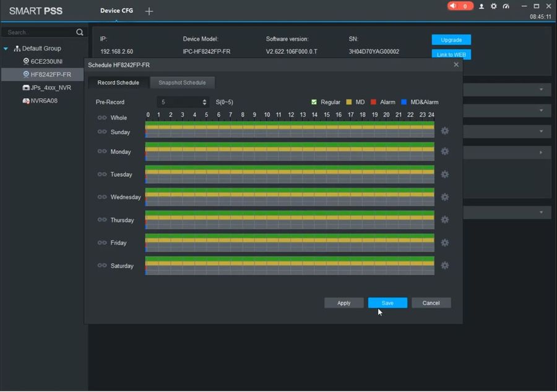Toggle the link icon next to Monday
The height and width of the screenshot is (392, 557).
point(102,151)
